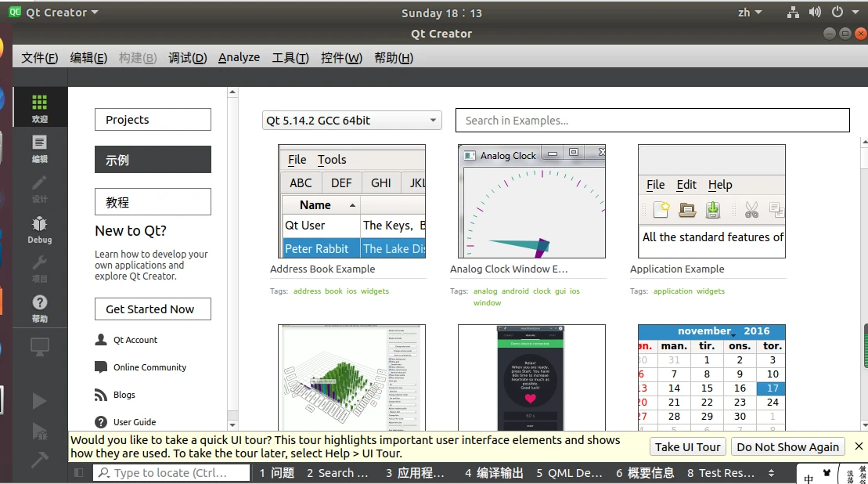Click the green Run button

(39, 400)
